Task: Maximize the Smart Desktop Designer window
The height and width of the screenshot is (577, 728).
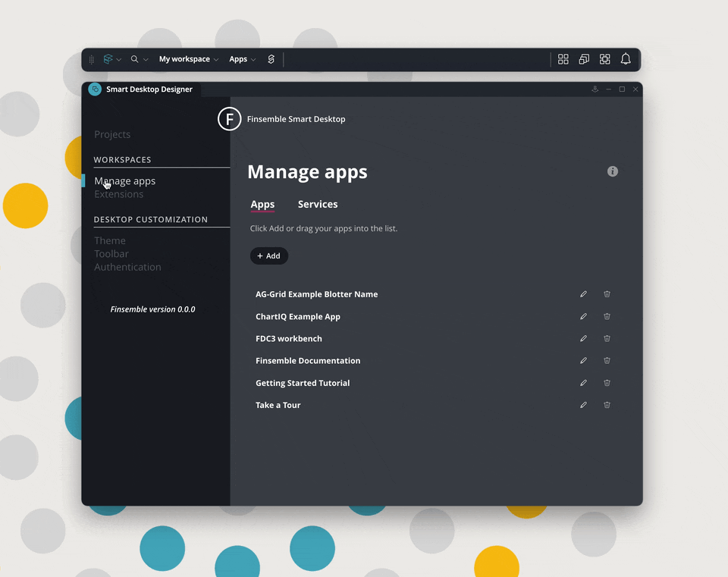Action: (622, 89)
